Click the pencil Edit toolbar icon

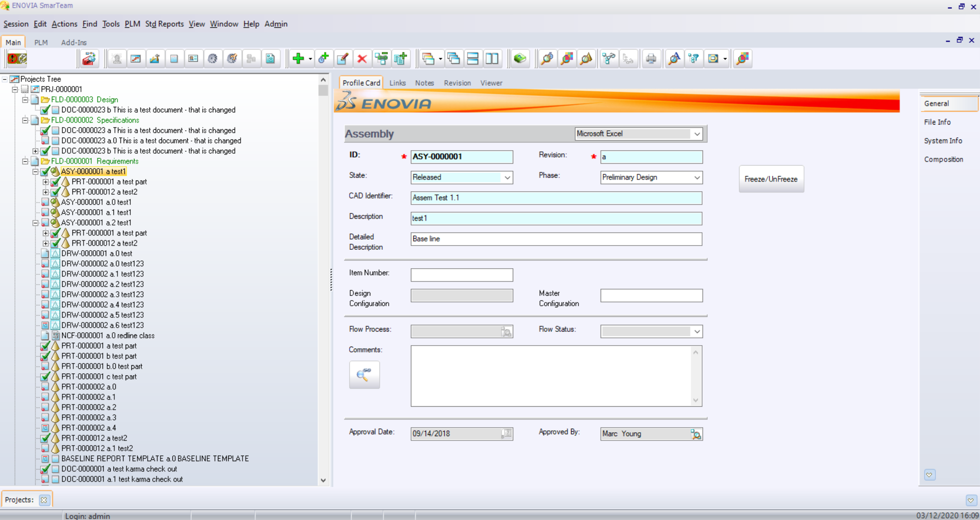(x=343, y=58)
